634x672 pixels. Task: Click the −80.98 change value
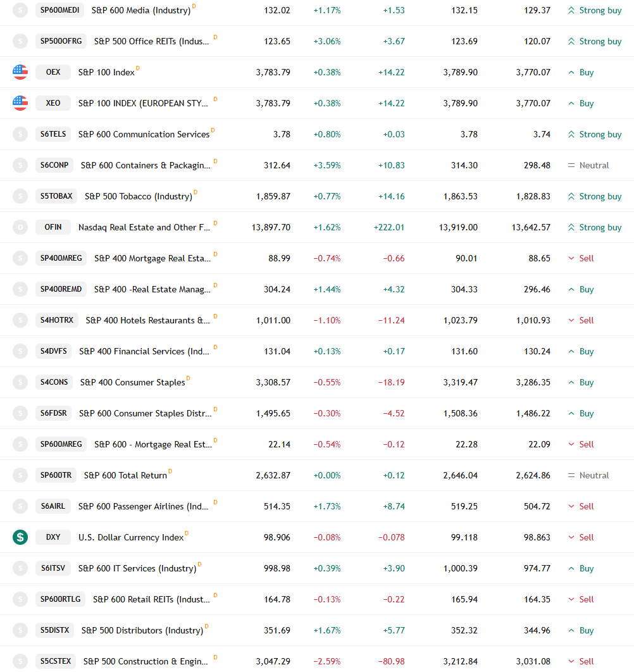point(392,661)
